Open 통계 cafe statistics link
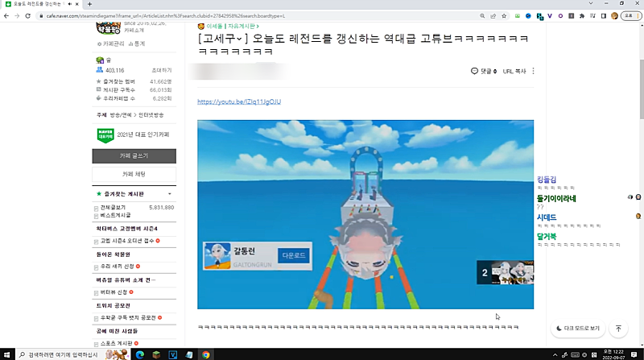This screenshot has width=644, height=360. point(137,43)
